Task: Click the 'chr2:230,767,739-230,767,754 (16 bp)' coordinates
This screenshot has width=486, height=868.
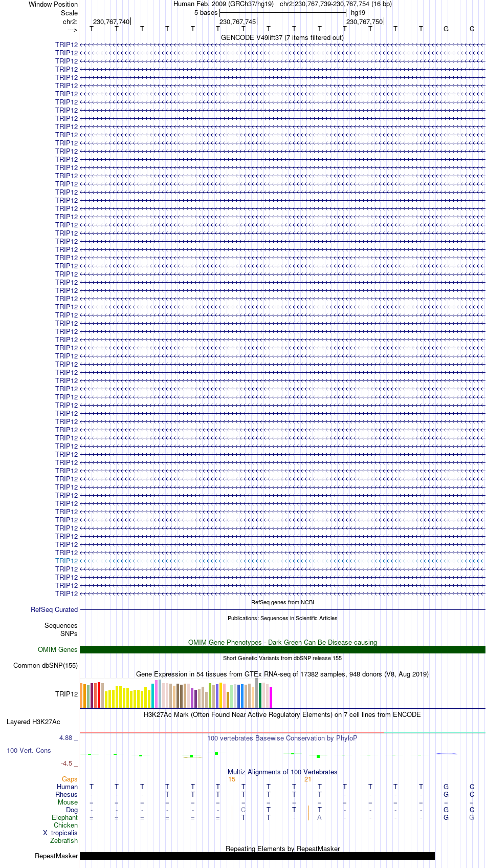Action: 336,4
